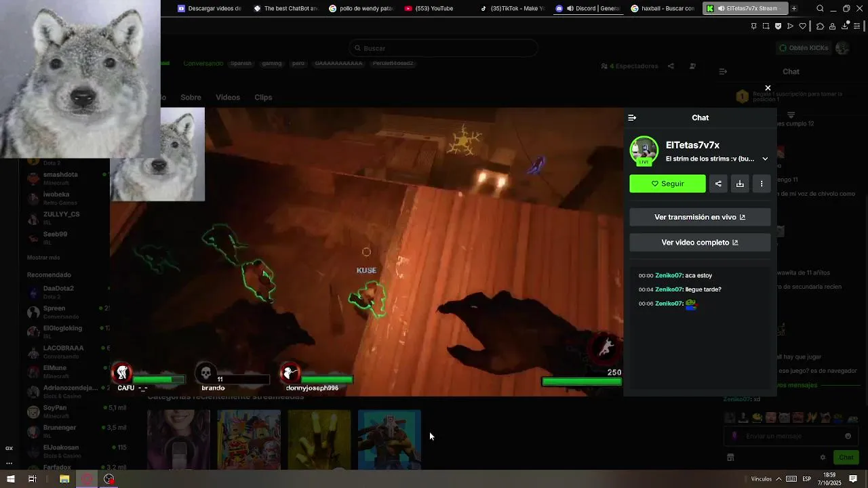868x488 pixels.
Task: Select 'Descargar videos' browser tab
Action: [x=210, y=9]
